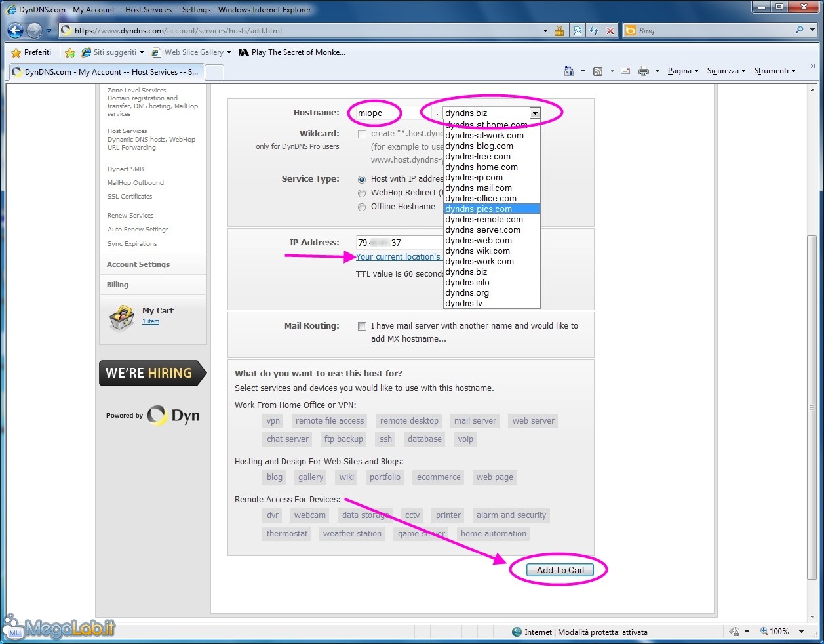This screenshot has width=824, height=644.
Task: Choose dyndns-server.com from the domain list
Action: (492, 230)
